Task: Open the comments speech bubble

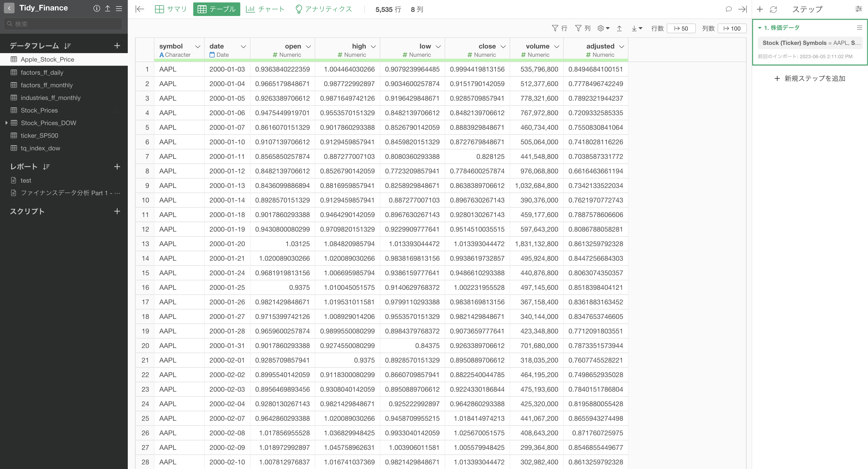Action: [x=729, y=9]
